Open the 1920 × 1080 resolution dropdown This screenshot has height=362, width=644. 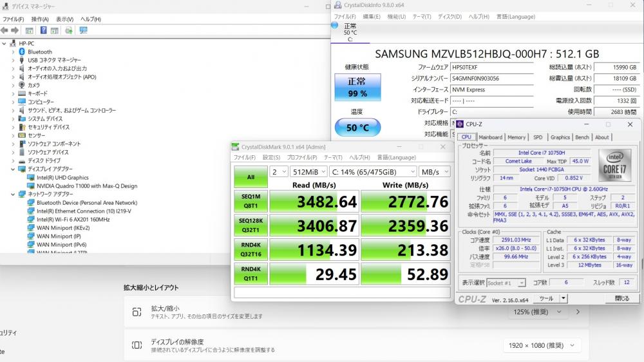point(542,345)
